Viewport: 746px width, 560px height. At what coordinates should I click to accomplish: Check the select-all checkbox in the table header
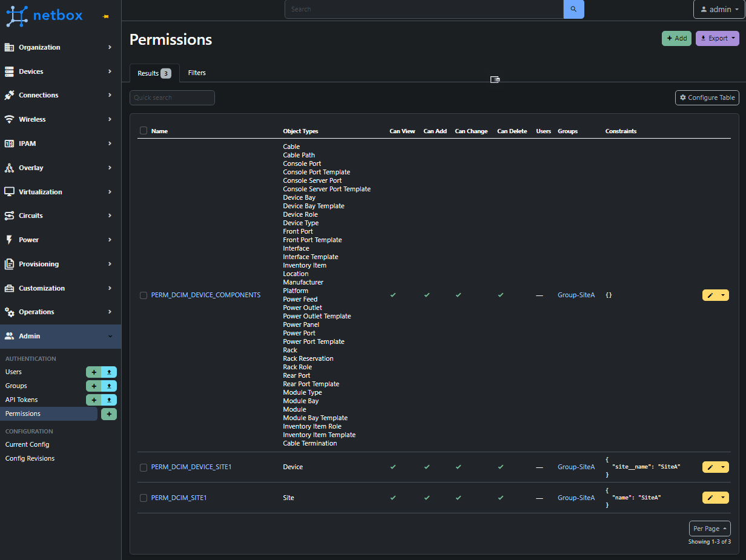click(143, 130)
